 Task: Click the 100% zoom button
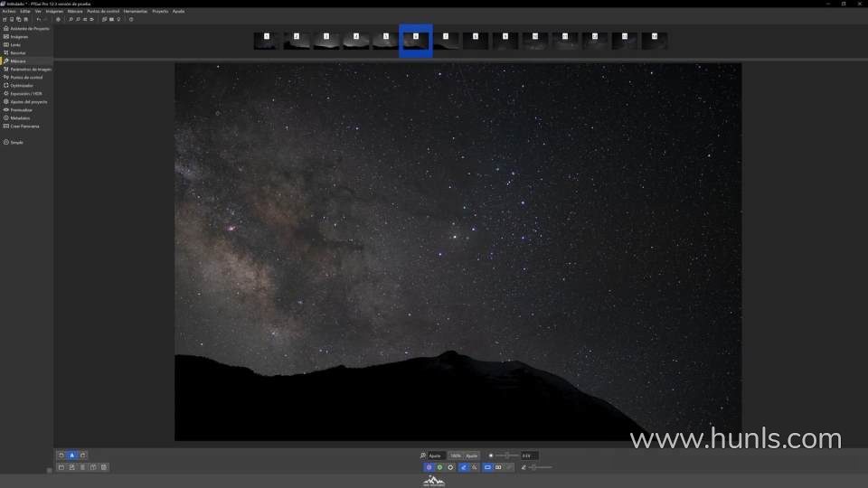(x=456, y=455)
